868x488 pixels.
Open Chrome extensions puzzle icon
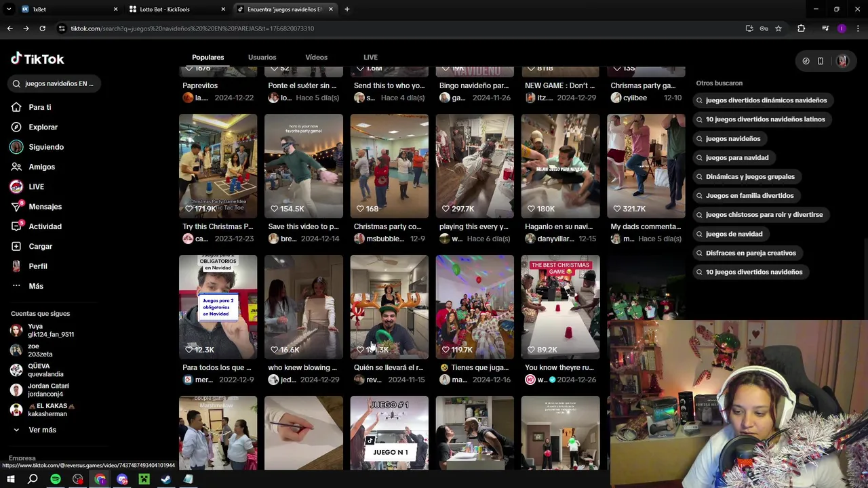[x=802, y=28]
